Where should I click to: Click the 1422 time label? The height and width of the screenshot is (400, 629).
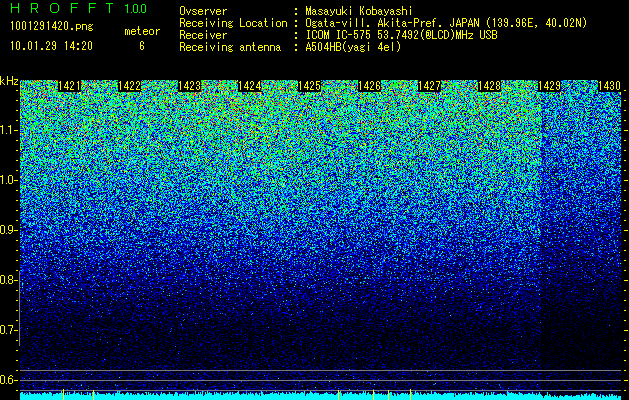[130, 86]
